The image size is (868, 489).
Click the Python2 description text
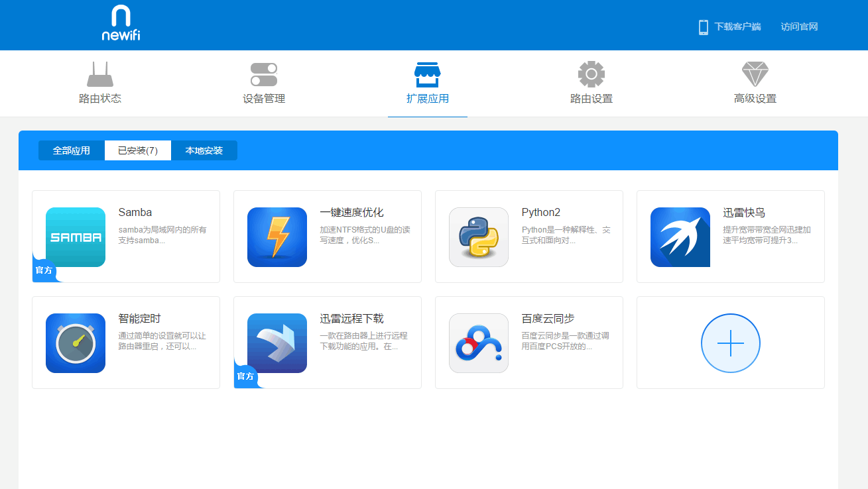[x=566, y=235]
